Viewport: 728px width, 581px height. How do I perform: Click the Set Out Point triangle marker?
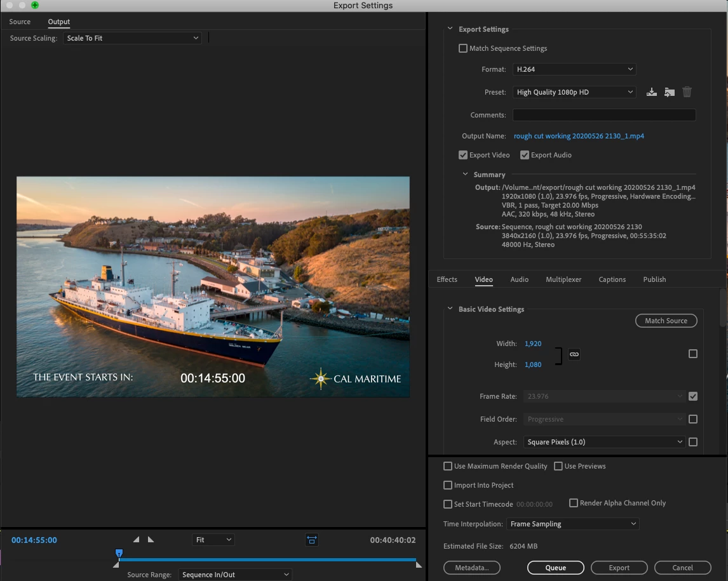151,540
